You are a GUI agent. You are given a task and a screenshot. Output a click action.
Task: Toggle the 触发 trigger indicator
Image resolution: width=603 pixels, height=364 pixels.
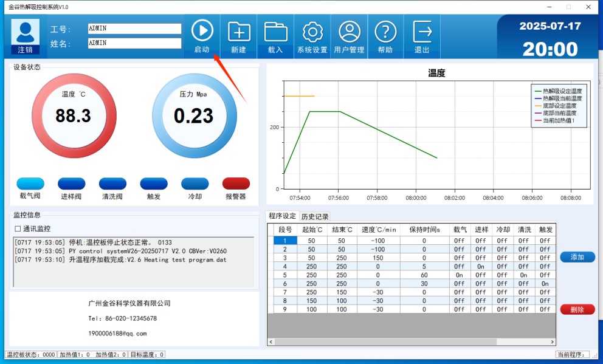pyautogui.click(x=154, y=184)
